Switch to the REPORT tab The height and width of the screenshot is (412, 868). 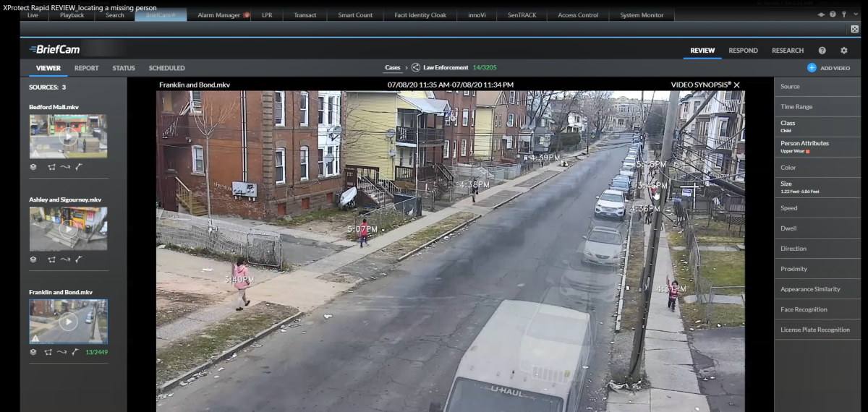(x=86, y=68)
